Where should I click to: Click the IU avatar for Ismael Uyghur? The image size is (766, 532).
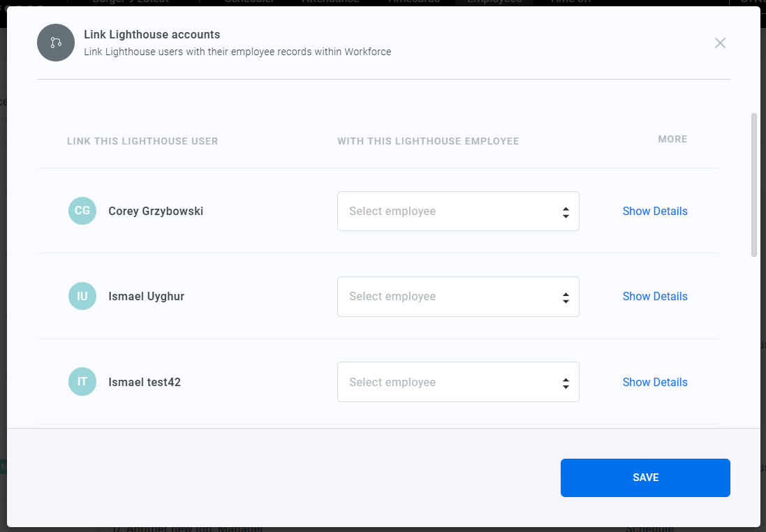82,296
